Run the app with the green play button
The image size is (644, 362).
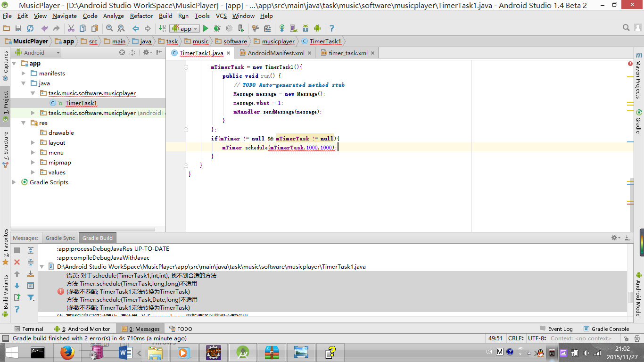206,28
